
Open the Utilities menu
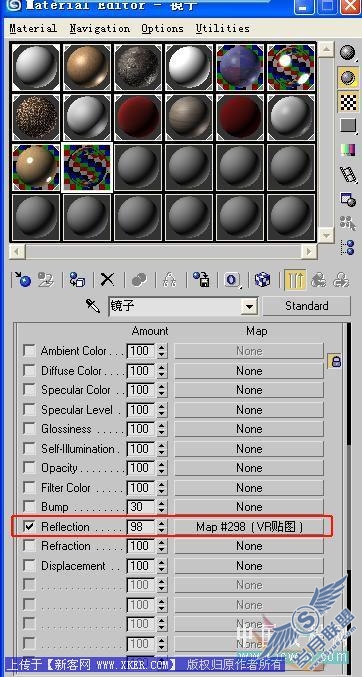point(222,28)
